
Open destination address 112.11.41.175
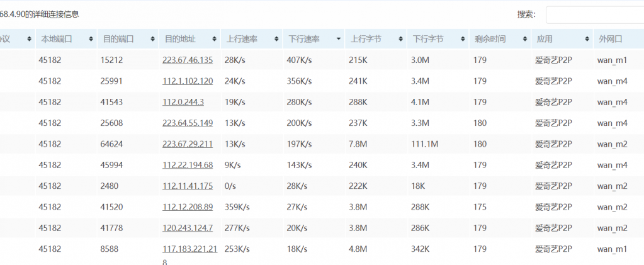[188, 186]
